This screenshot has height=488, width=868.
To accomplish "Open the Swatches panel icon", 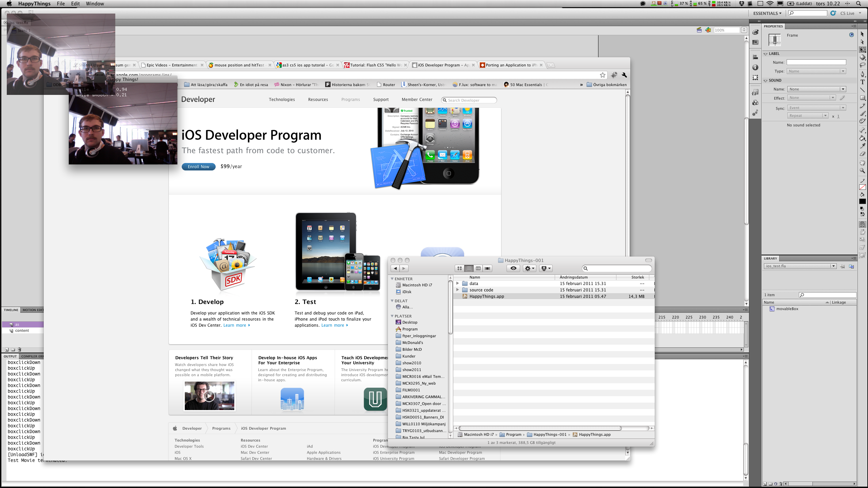I will point(755,42).
